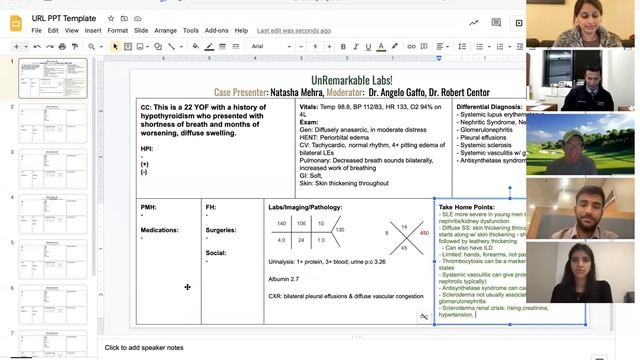The height and width of the screenshot is (360, 640).
Task: Click the font size field showing 9
Action: (315, 47)
